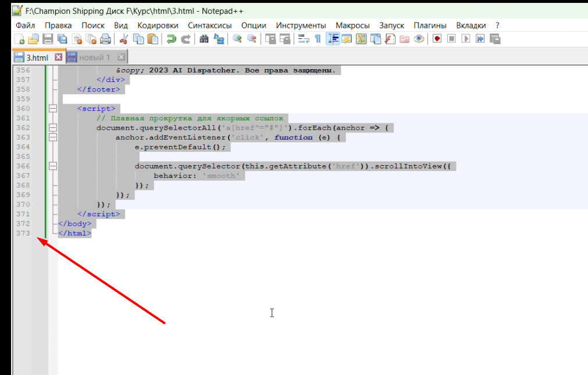Screen dimensions: 588x375
Task: Open the Правка menu
Action: pyautogui.click(x=58, y=26)
